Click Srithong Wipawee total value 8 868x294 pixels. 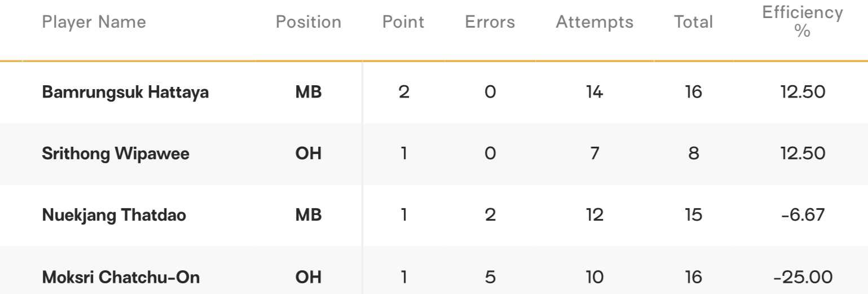pos(693,155)
